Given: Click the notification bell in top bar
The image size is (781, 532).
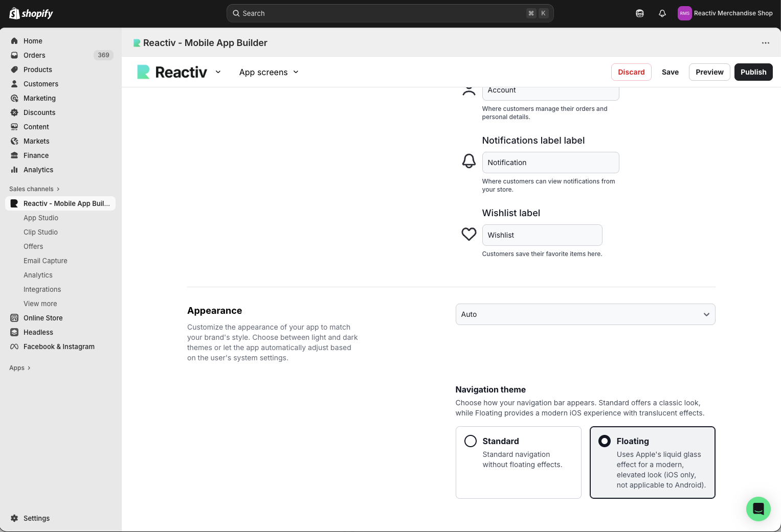Looking at the screenshot, I should 662,13.
